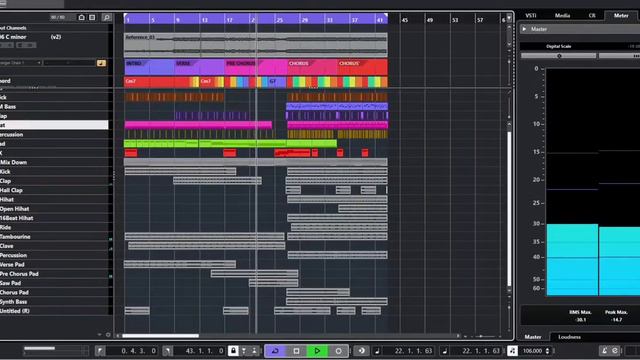Click the first Cm7 chord event
This screenshot has height=360, width=640.
click(x=156, y=82)
